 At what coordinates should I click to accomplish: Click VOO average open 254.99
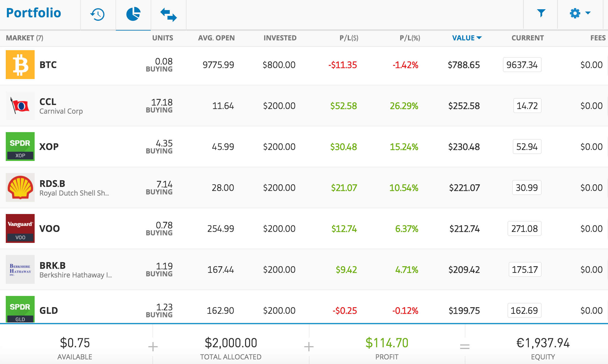point(221,229)
